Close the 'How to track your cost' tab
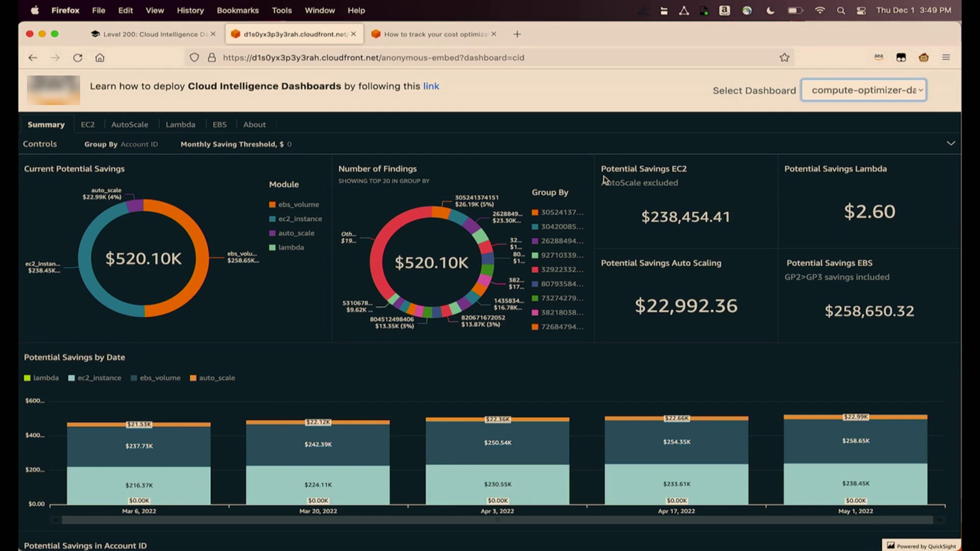This screenshot has height=551, width=980. [494, 34]
